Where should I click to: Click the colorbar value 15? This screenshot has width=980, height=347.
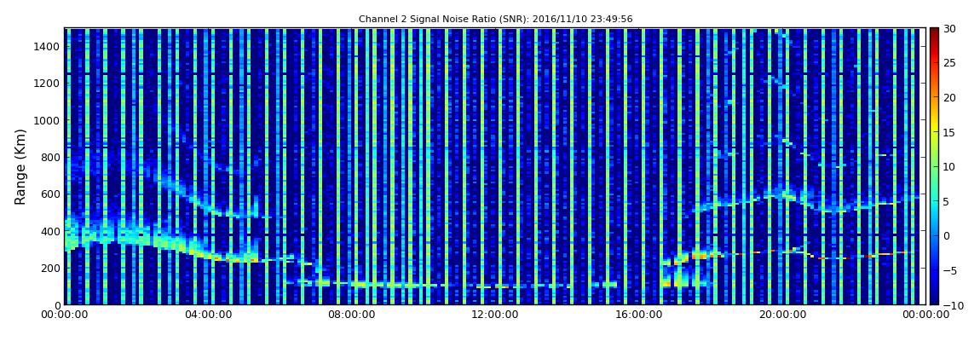click(949, 132)
